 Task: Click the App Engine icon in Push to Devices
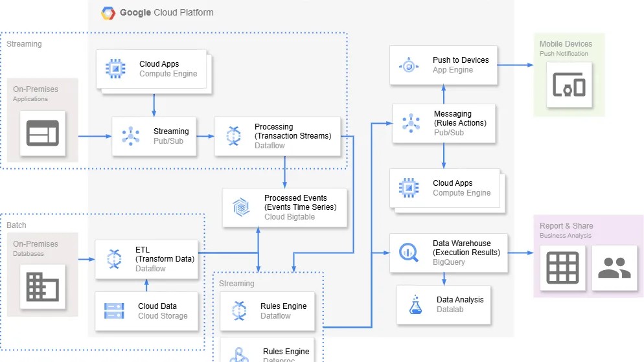[x=409, y=65]
